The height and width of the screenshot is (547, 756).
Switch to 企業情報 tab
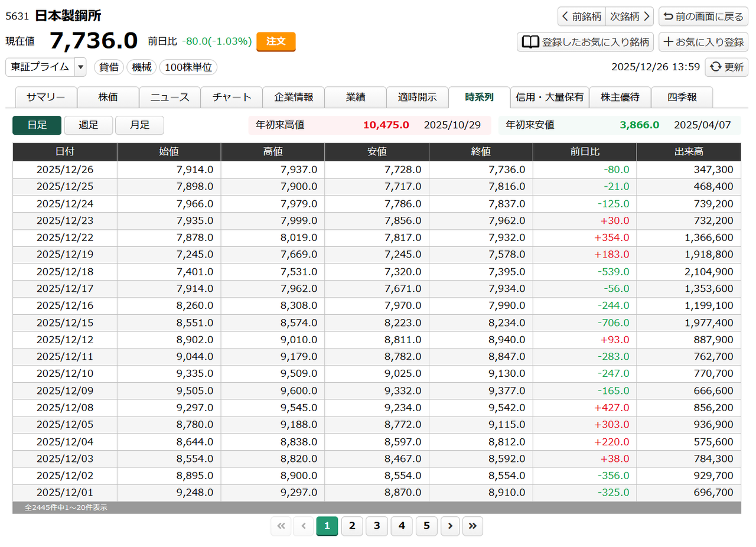coord(294,97)
